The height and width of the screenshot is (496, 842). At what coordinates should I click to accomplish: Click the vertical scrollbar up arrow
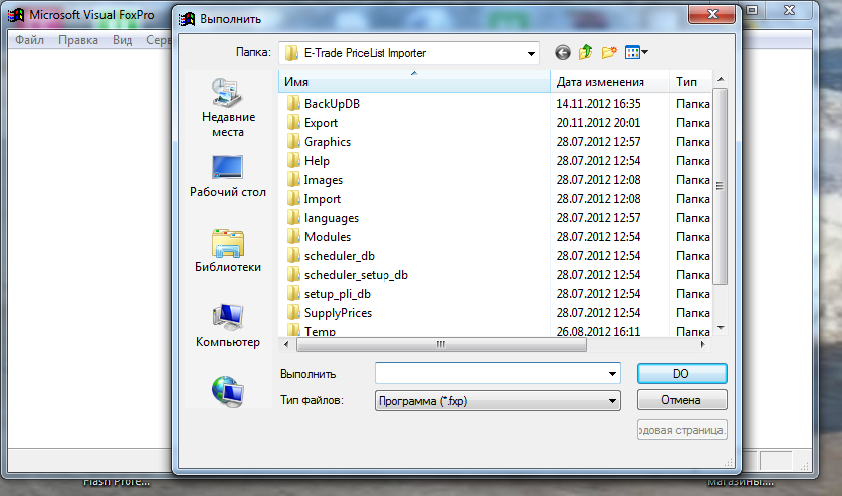tap(721, 79)
